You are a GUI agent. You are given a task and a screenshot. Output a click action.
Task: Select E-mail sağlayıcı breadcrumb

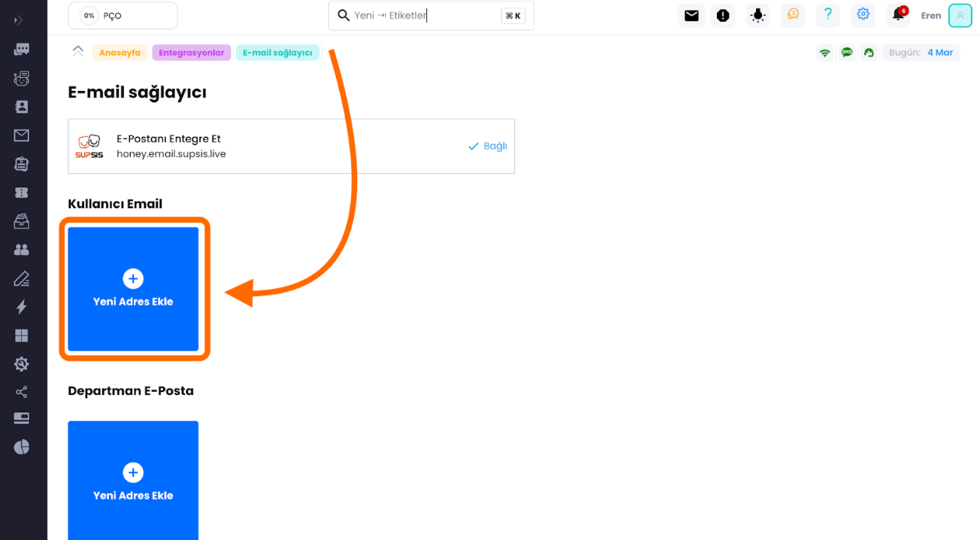tap(277, 53)
